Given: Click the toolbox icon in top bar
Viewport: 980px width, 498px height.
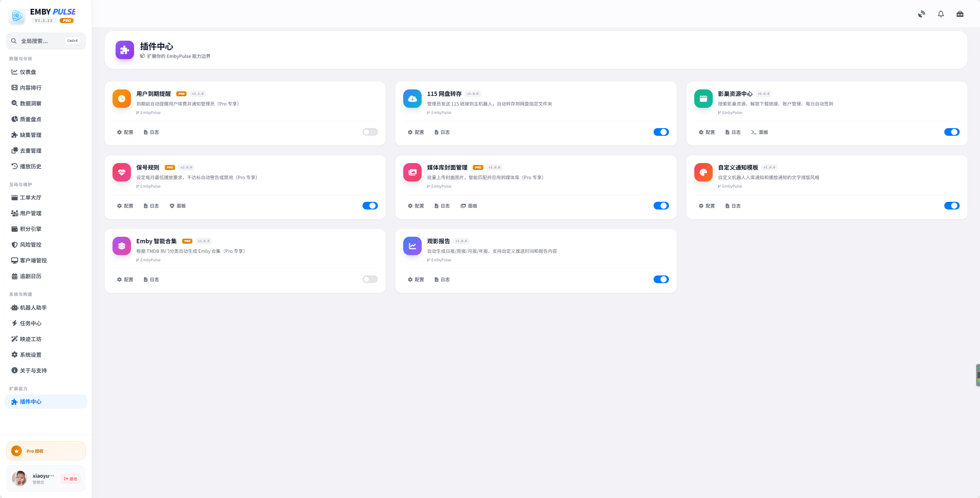Looking at the screenshot, I should click(960, 14).
